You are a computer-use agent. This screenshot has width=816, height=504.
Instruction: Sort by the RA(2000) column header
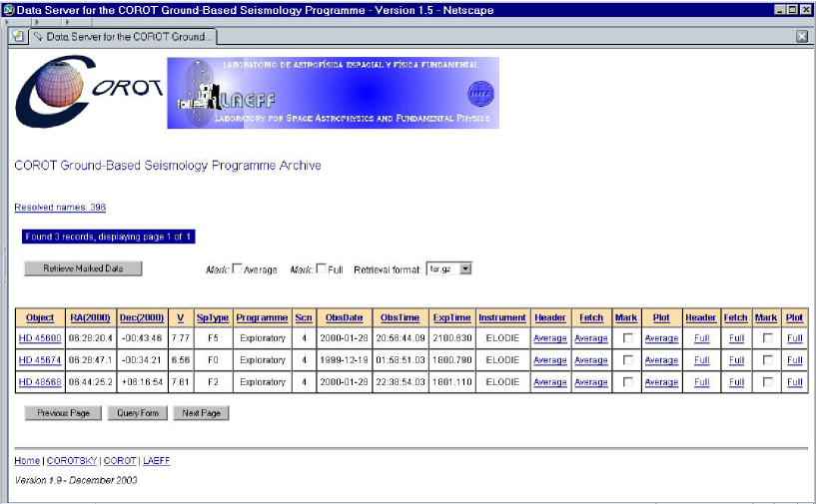(x=91, y=317)
